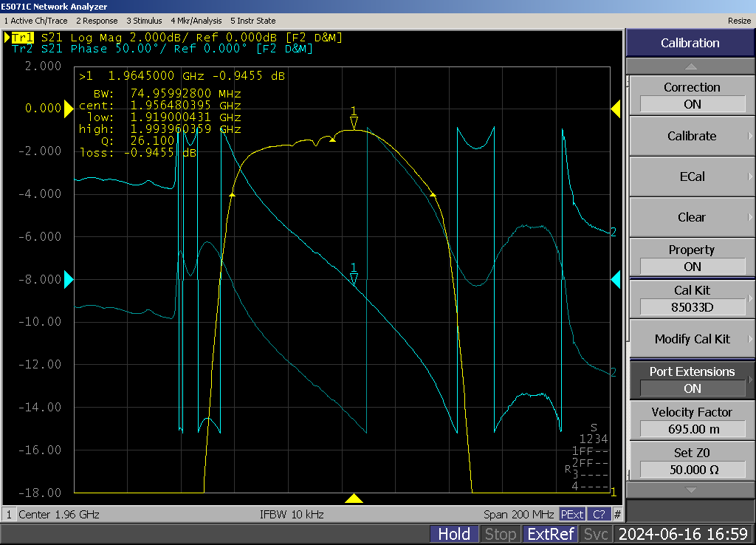Click the C? correction status indicator
The width and height of the screenshot is (756, 545).
click(x=599, y=514)
